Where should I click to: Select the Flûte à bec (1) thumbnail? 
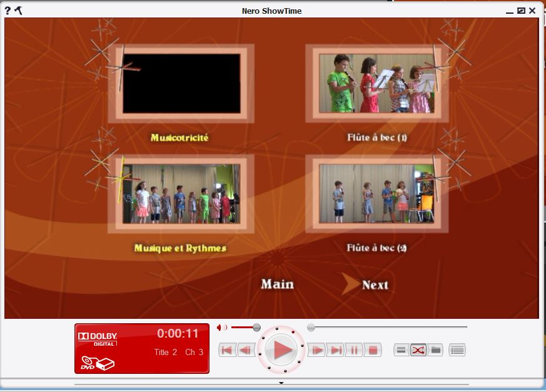point(377,83)
